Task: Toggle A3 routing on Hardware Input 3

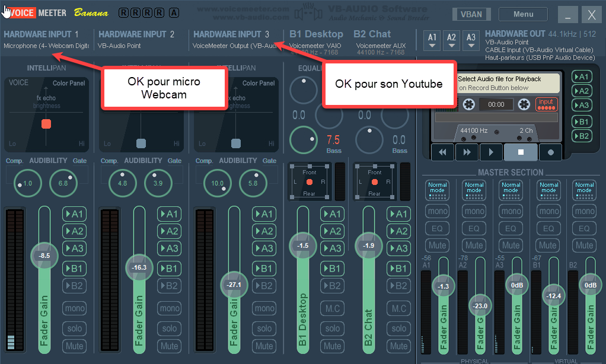Action: click(x=264, y=248)
